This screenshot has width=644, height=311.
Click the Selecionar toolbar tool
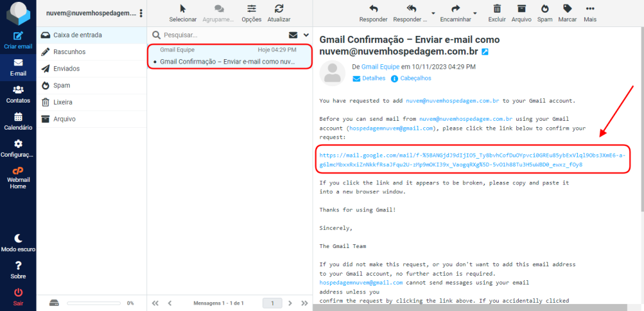pos(183,13)
